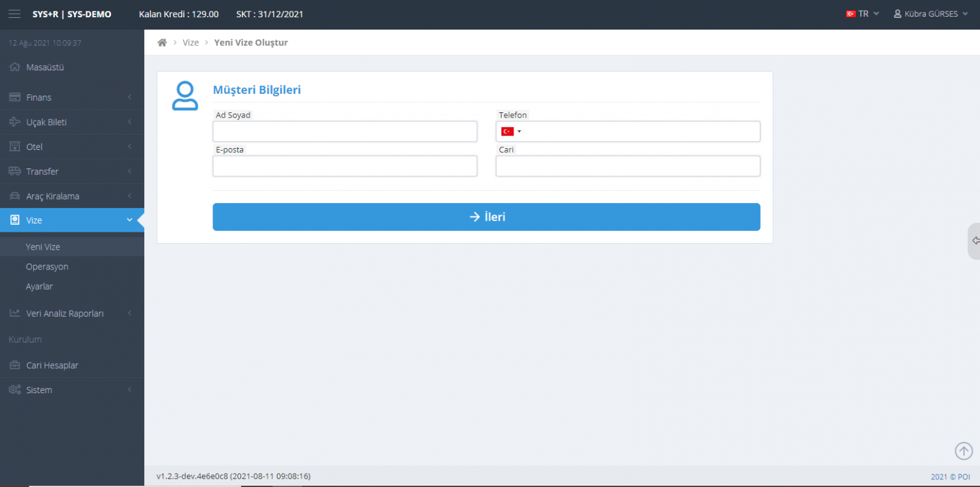Open the hamburger menu icon
This screenshot has width=980, height=487.
[x=14, y=13]
